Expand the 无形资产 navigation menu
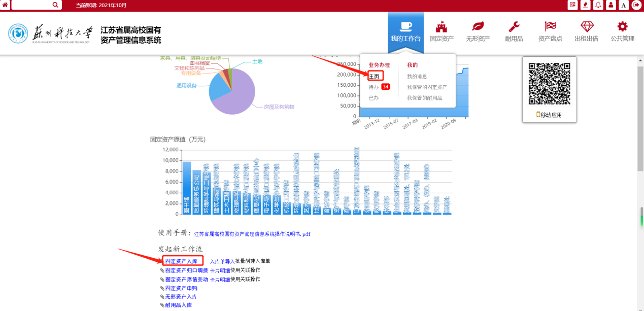This screenshot has height=311, width=644. (478, 31)
